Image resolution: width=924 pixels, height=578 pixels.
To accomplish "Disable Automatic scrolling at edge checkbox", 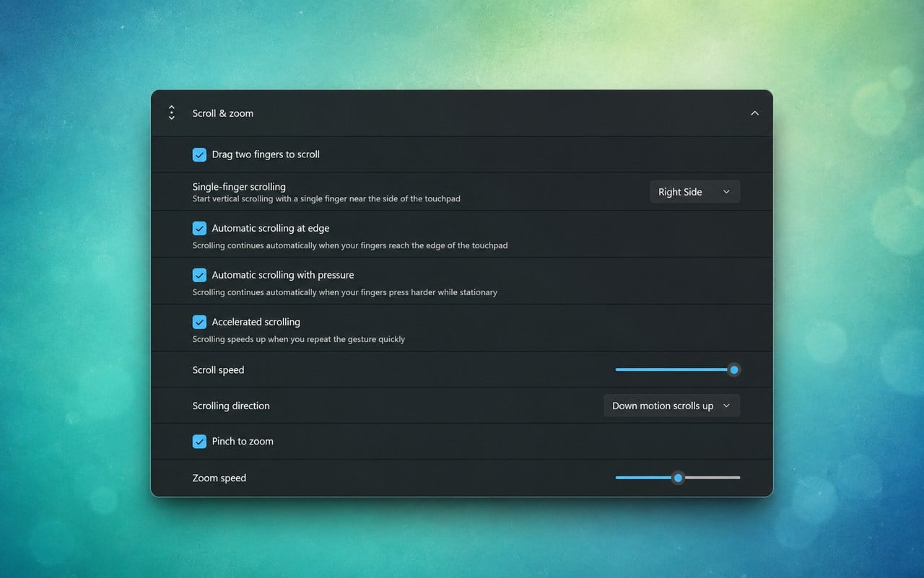I will (x=199, y=228).
